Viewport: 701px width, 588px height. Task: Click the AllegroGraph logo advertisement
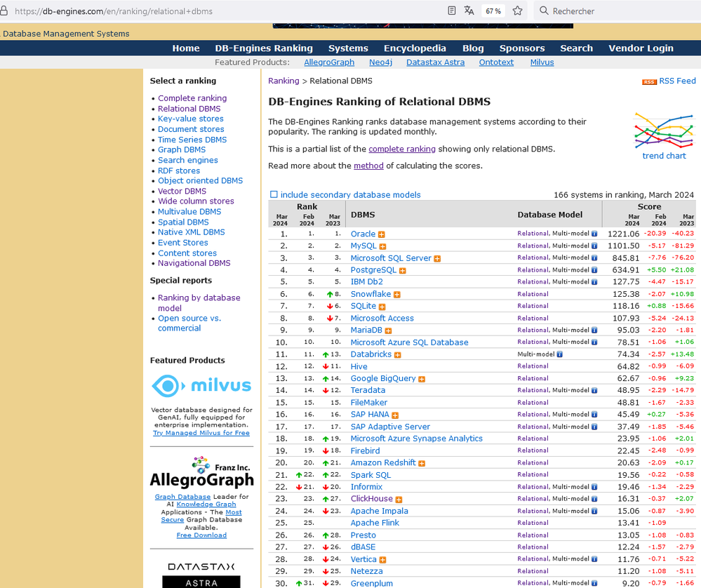(201, 472)
